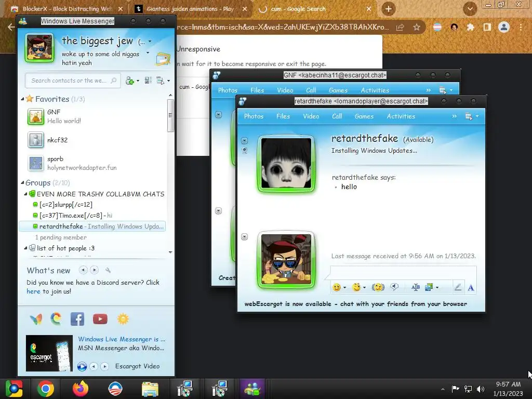Image resolution: width=532 pixels, height=399 pixels.
Task: Open Firefox from the taskbar
Action: (x=81, y=389)
